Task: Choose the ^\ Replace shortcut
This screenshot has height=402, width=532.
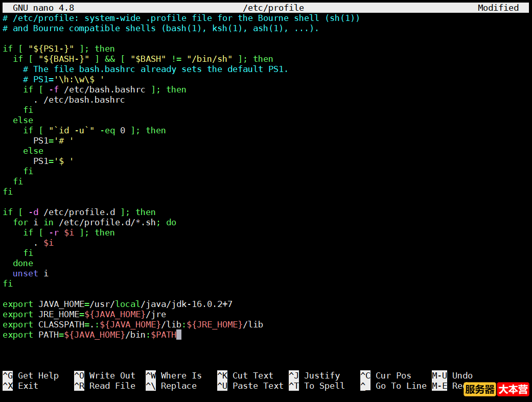Action: click(171, 386)
